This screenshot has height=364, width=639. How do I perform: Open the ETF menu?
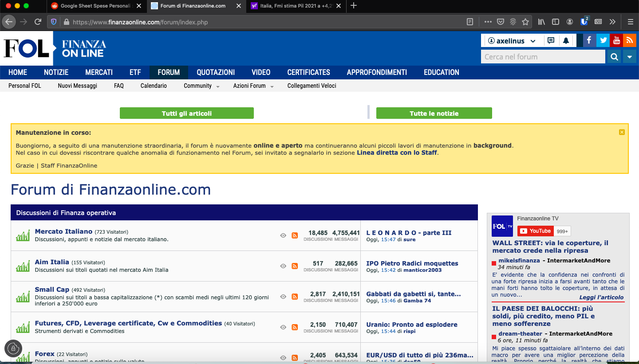click(x=135, y=72)
